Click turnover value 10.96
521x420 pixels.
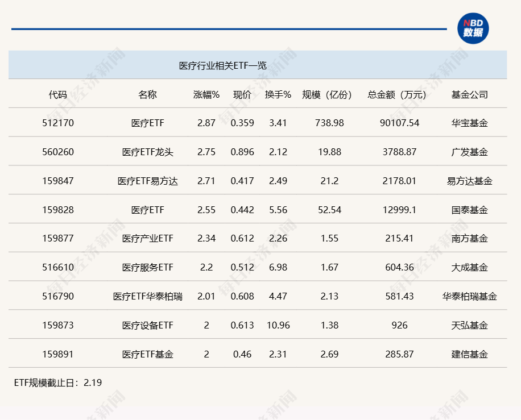pyautogui.click(x=278, y=325)
